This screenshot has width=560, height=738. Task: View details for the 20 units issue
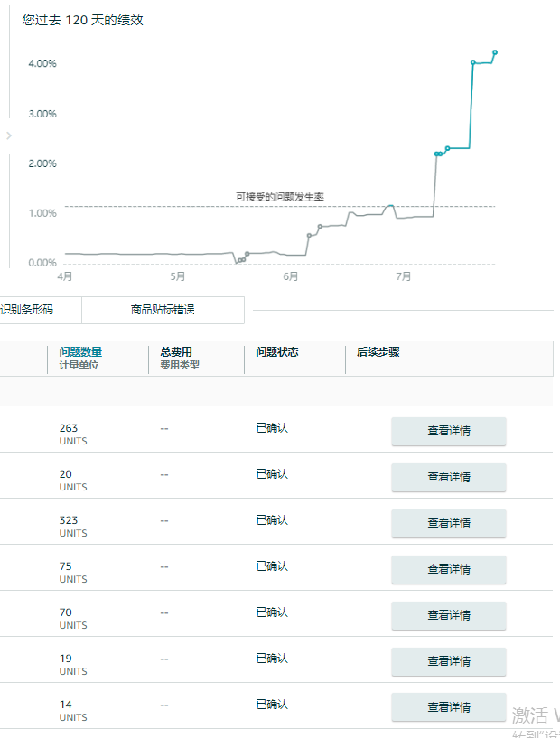(449, 477)
